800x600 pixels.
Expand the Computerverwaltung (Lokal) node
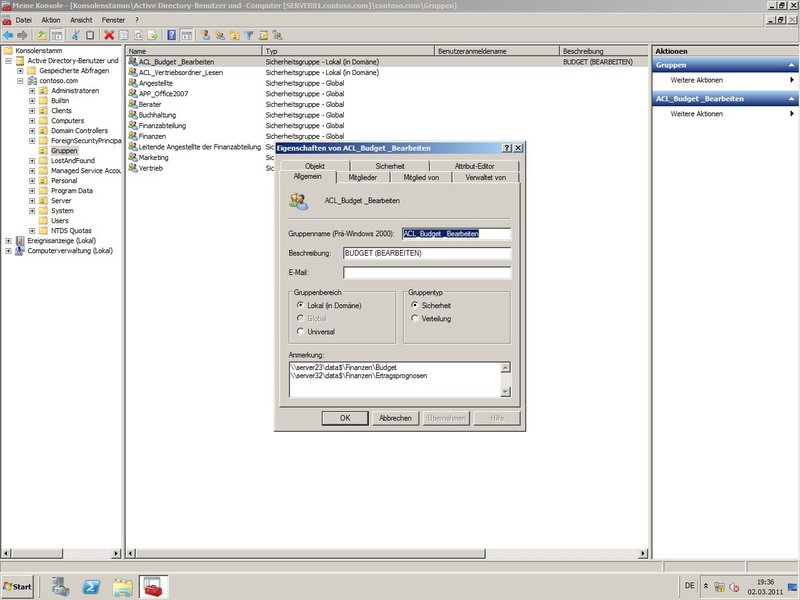8,251
